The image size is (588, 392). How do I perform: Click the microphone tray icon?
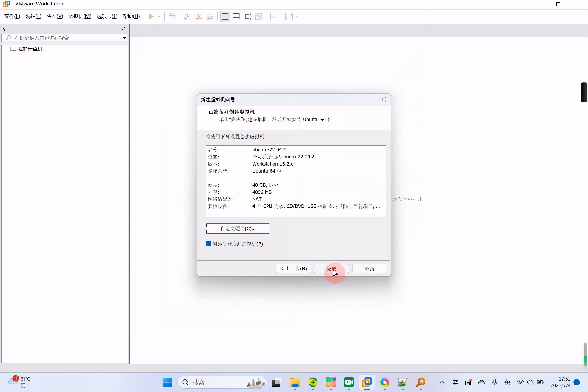pyautogui.click(x=495, y=382)
